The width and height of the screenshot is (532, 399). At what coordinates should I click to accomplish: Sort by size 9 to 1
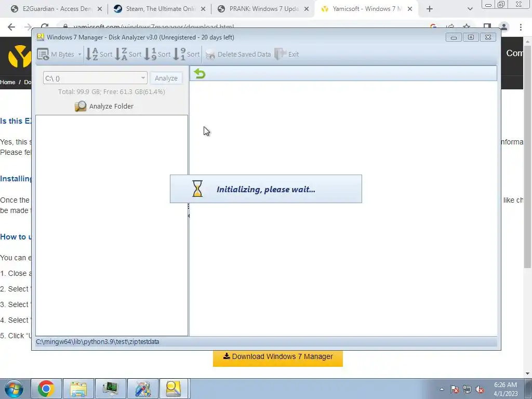coord(187,54)
